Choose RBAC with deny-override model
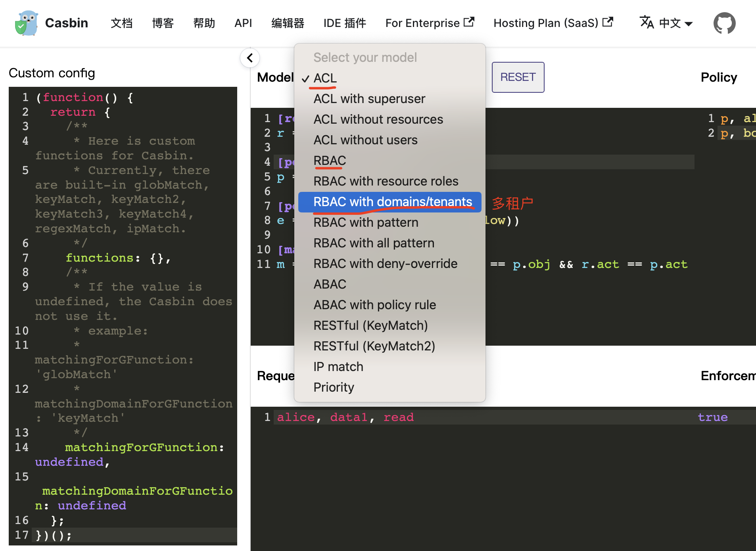Viewport: 756px width, 551px height. (x=385, y=264)
